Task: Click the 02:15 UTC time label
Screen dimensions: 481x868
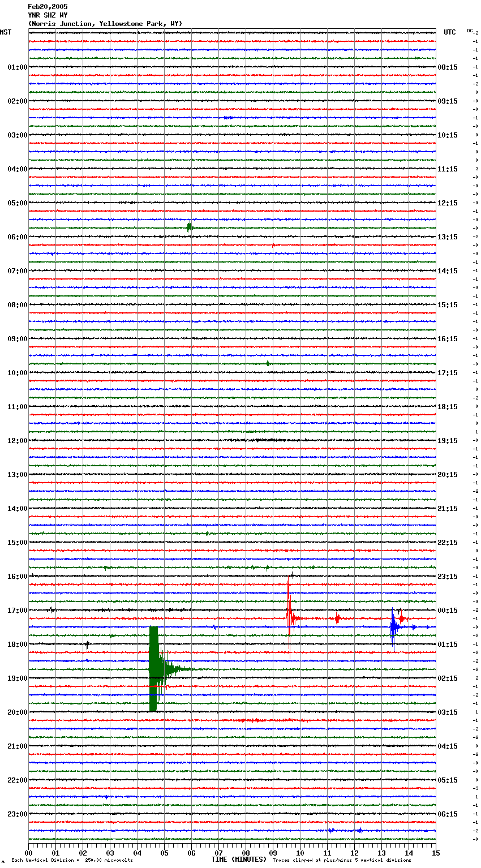Action: (x=448, y=678)
